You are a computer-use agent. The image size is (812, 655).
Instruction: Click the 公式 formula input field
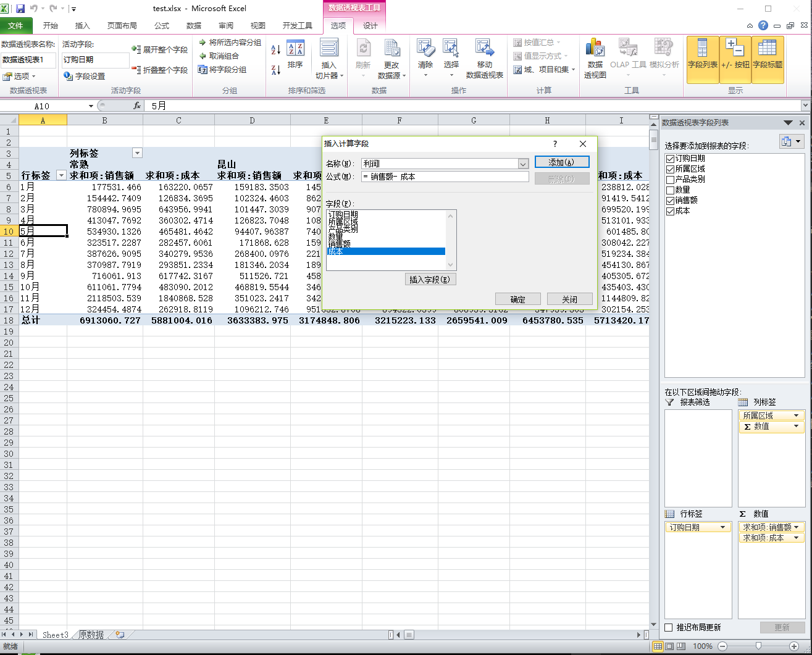tap(445, 177)
